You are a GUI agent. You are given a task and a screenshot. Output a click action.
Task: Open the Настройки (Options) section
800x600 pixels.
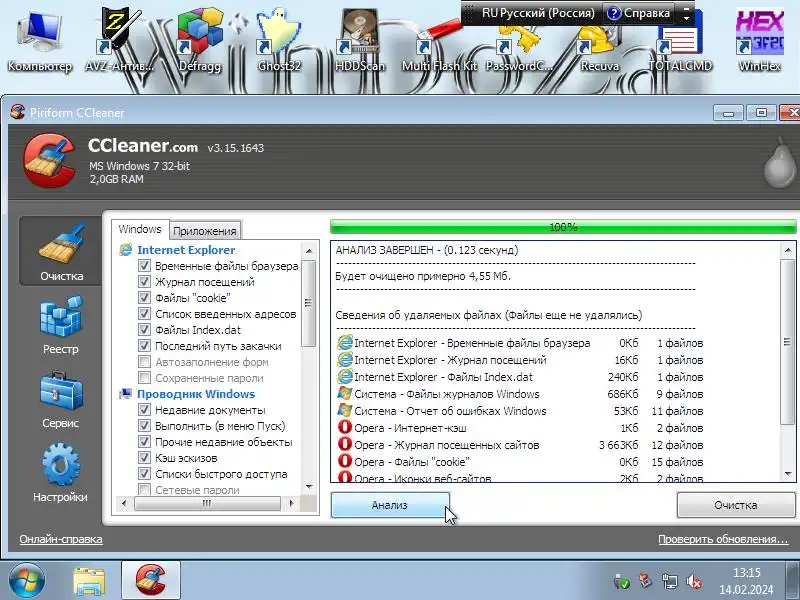[61, 472]
